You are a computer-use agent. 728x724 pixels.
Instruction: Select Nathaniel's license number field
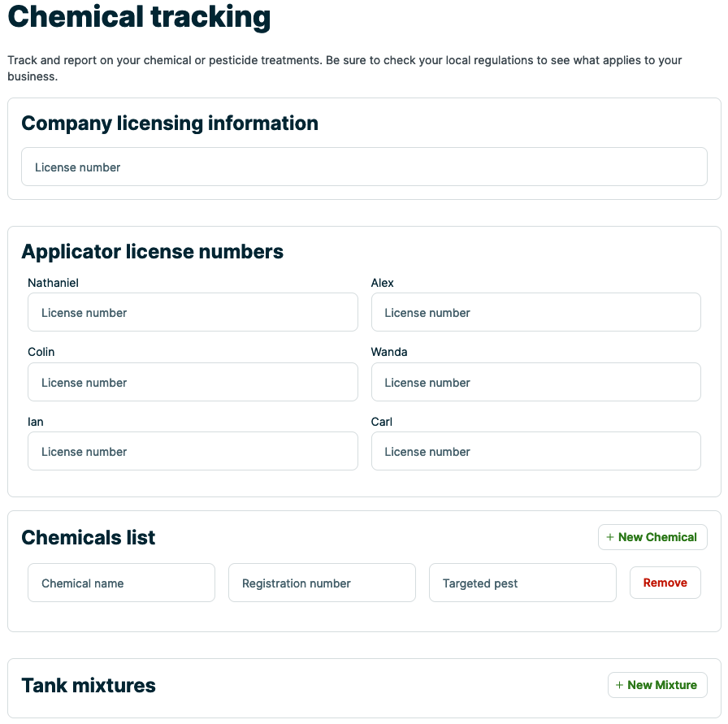(193, 312)
